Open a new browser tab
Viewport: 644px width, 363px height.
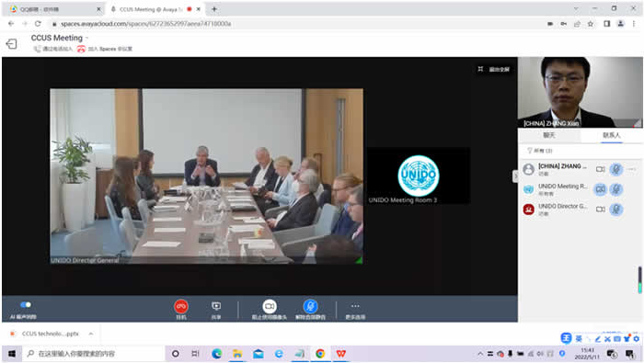coord(214,9)
